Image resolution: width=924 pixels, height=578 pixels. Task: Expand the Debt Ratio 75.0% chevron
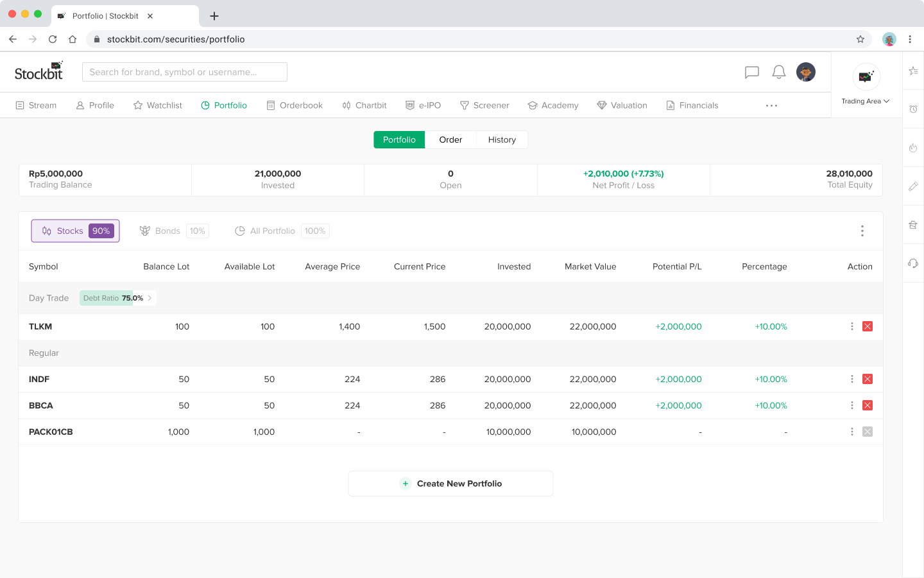coord(150,298)
